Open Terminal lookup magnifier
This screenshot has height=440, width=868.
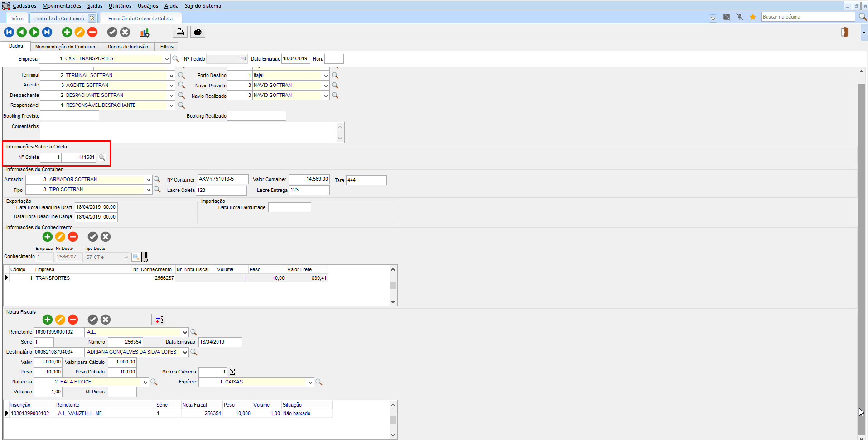(x=182, y=75)
